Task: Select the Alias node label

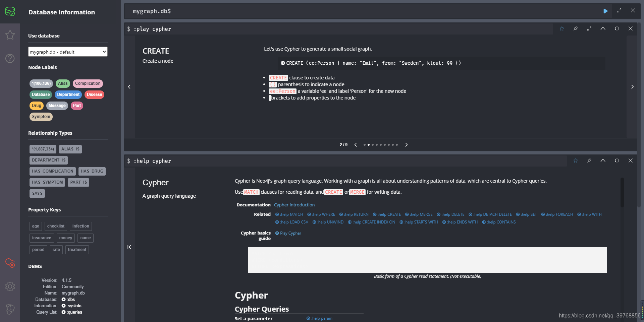Action: 63,83
